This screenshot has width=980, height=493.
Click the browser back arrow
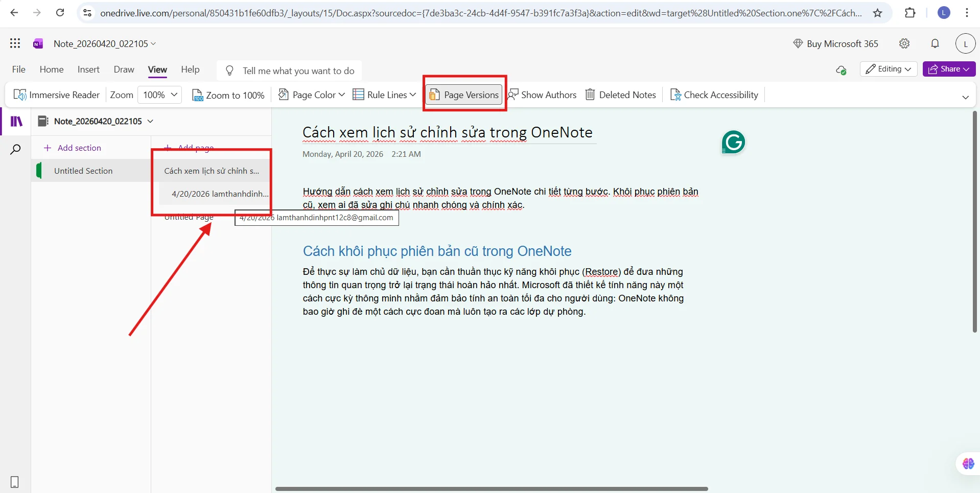tap(14, 13)
